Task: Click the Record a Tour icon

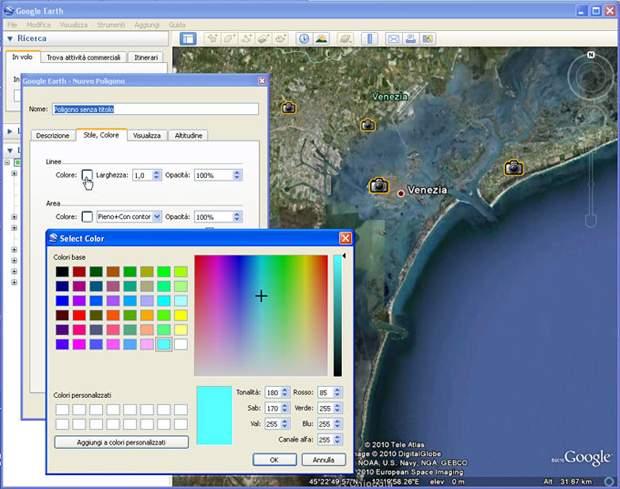Action: (x=281, y=39)
